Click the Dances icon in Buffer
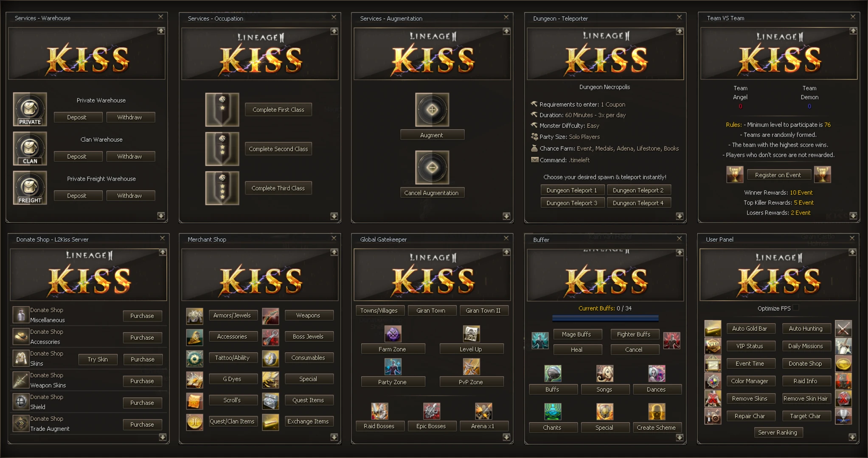This screenshot has width=868, height=458. tap(657, 374)
